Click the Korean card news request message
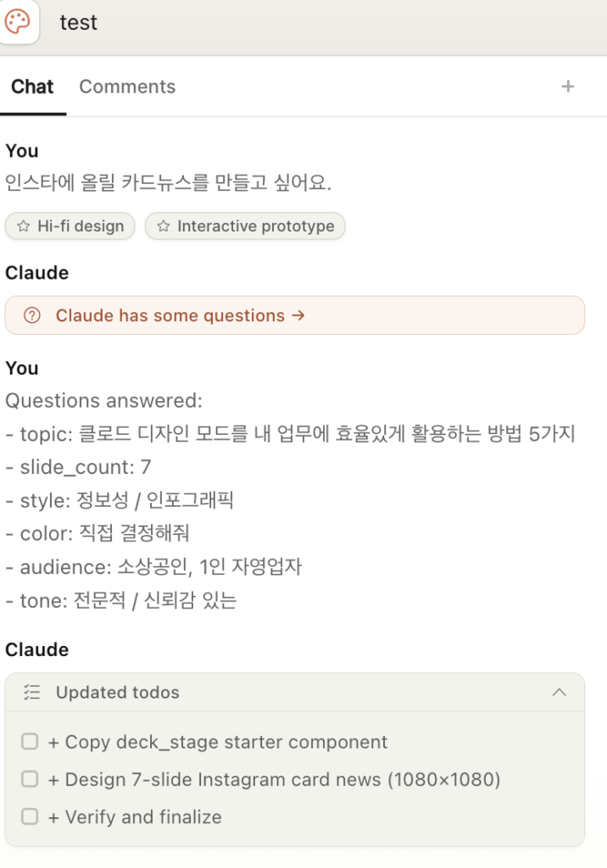The image size is (607, 868). (x=169, y=182)
